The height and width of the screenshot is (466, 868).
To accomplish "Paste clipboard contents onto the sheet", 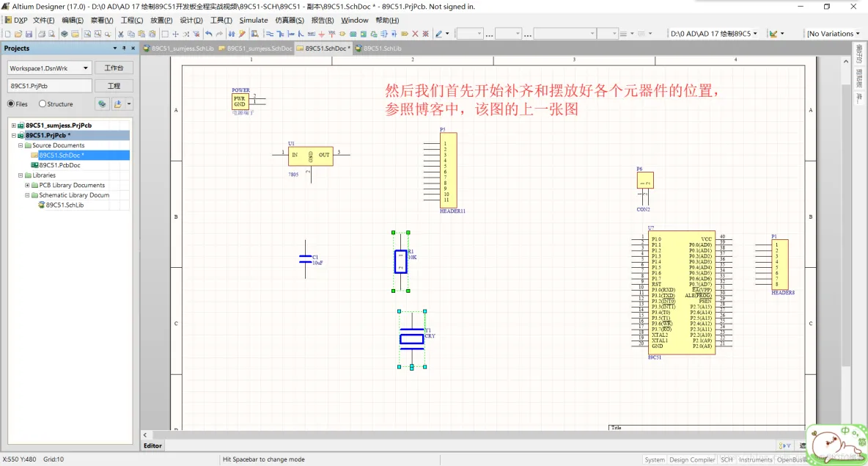I will 141,34.
